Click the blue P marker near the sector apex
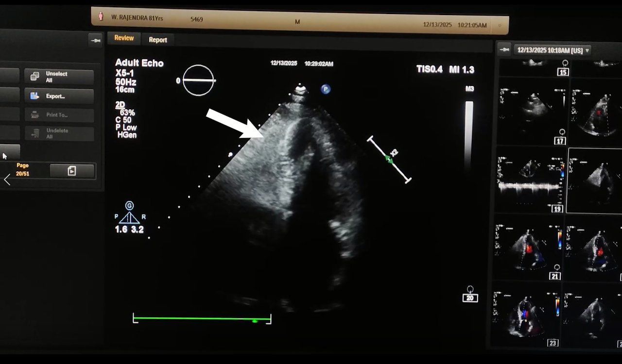The height and width of the screenshot is (364, 622). click(x=325, y=89)
